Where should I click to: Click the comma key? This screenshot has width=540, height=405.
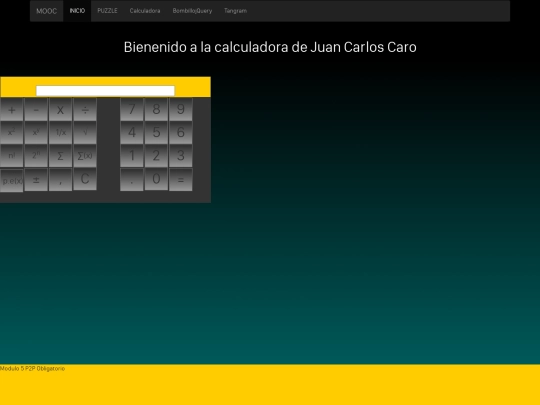pos(60,179)
